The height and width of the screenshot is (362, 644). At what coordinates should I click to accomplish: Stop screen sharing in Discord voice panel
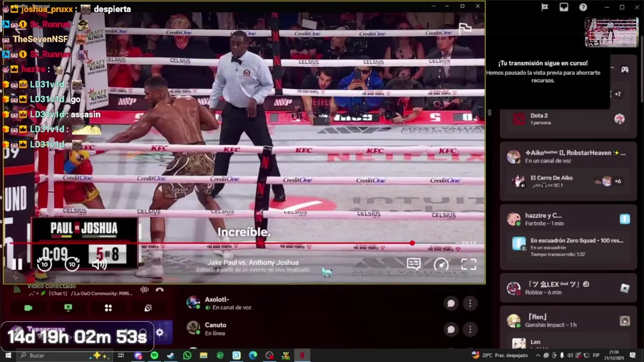68,308
